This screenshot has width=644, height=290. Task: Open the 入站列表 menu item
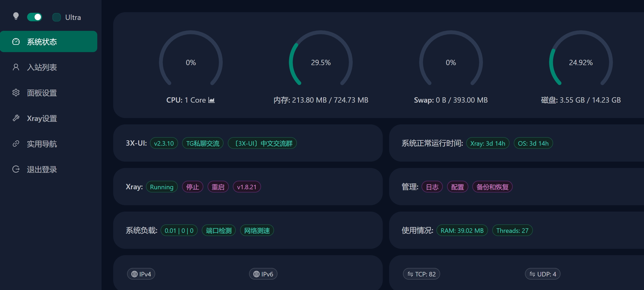[x=42, y=67]
